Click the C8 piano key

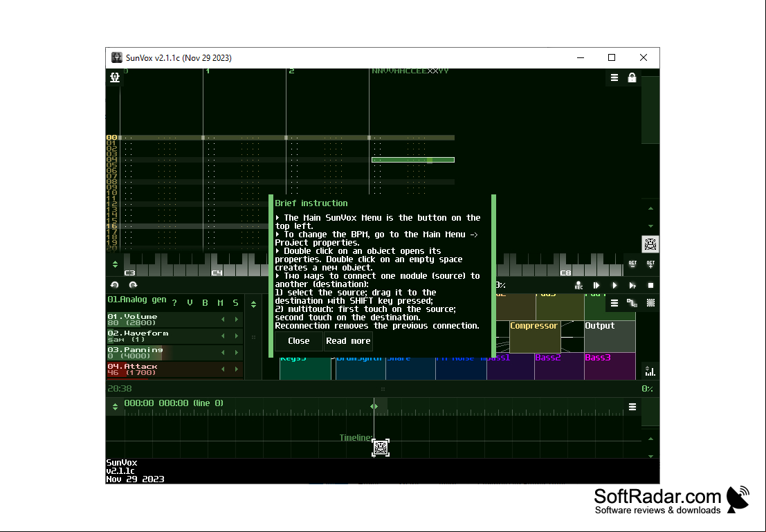[565, 272]
